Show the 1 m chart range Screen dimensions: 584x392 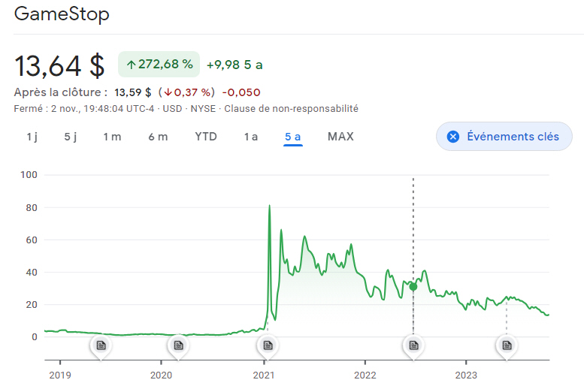(112, 137)
